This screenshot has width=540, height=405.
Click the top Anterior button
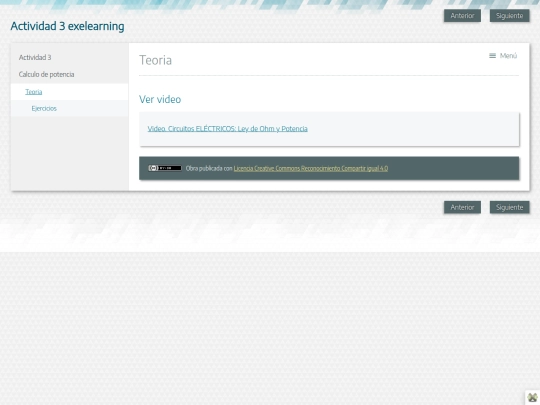[462, 15]
